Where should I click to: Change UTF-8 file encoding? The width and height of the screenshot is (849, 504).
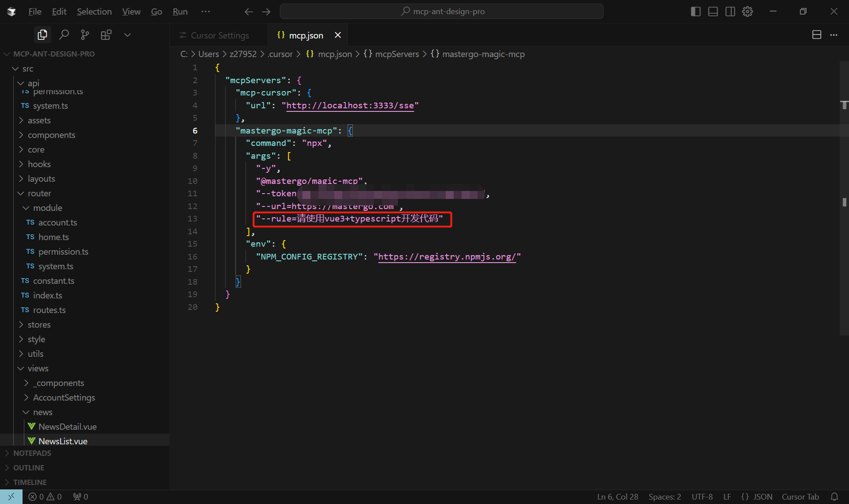click(x=702, y=497)
